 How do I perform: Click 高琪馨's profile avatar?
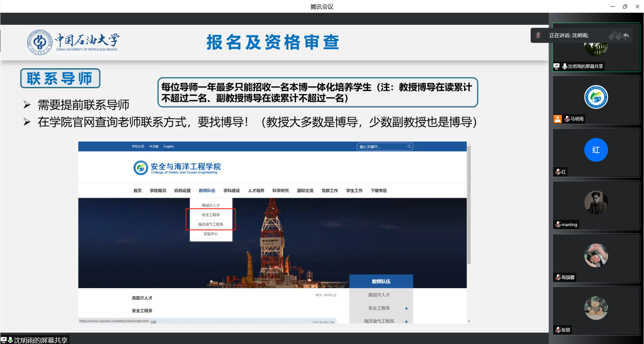click(x=596, y=255)
